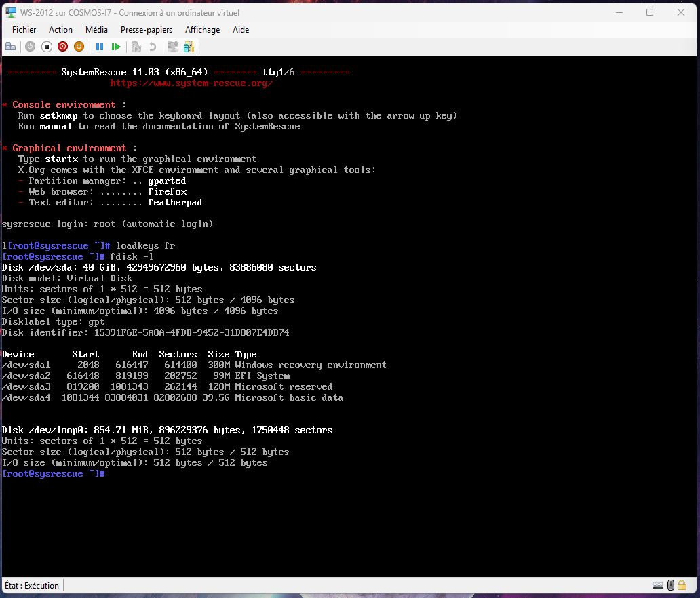Expand the Média menu
The image size is (700, 598).
point(96,30)
